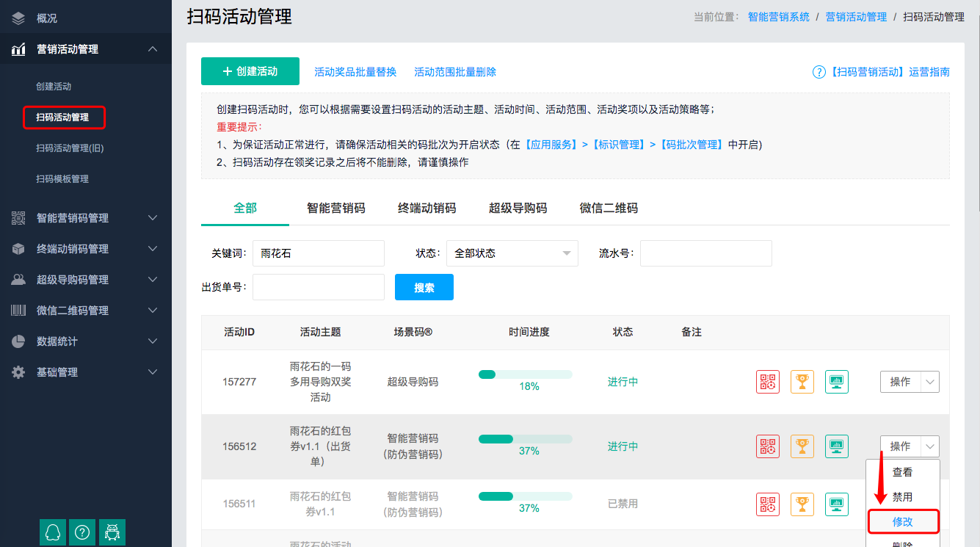Click the 营销活动管理 chart icon in sidebar
This screenshot has width=980, height=547.
click(18, 49)
